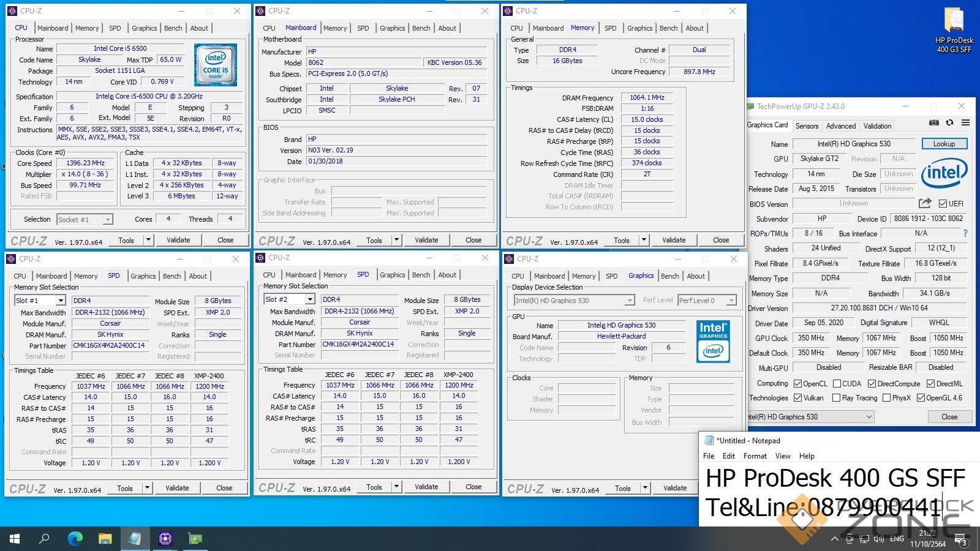Click the BIOS export share icon

(x=925, y=203)
